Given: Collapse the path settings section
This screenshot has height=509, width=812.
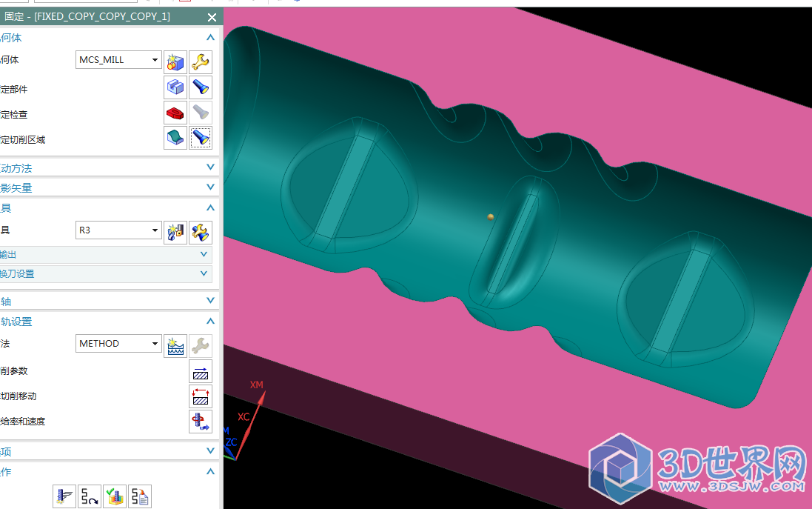Looking at the screenshot, I should click(210, 322).
